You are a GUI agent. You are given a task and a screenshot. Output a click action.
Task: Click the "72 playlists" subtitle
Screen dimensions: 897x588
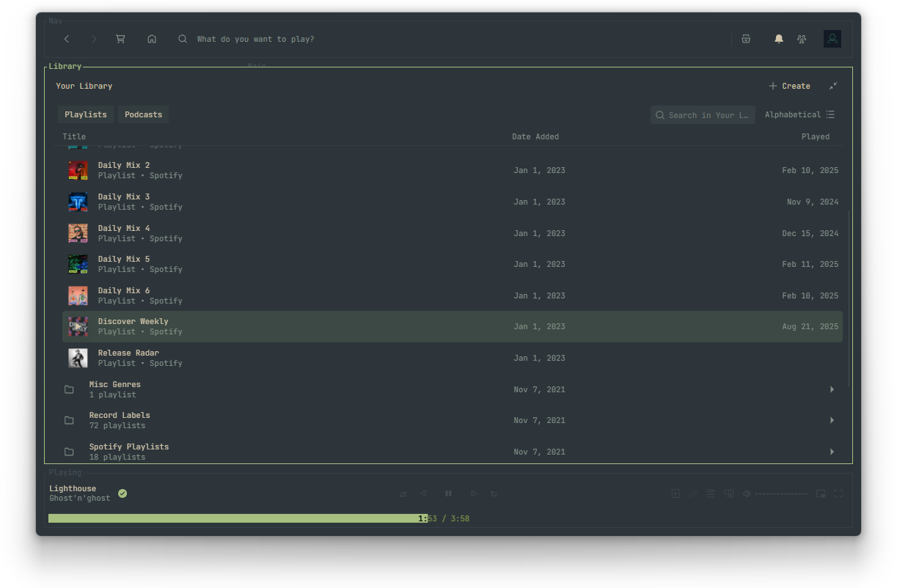[x=117, y=425]
